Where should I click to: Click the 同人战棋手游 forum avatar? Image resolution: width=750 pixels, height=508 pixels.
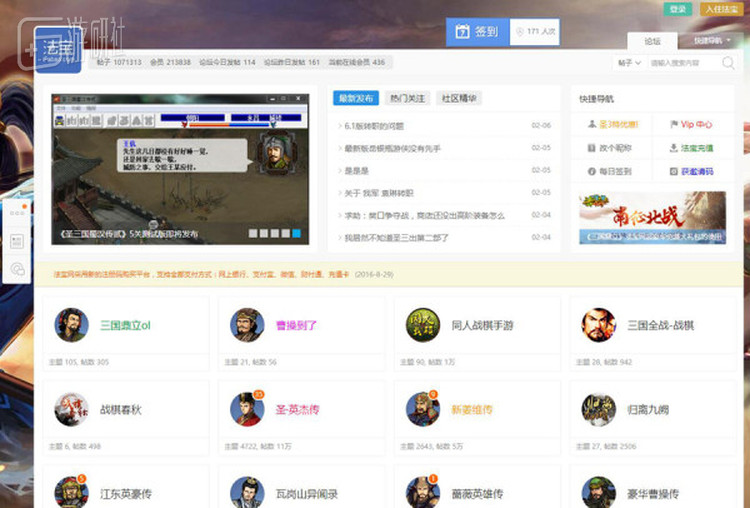tap(423, 325)
